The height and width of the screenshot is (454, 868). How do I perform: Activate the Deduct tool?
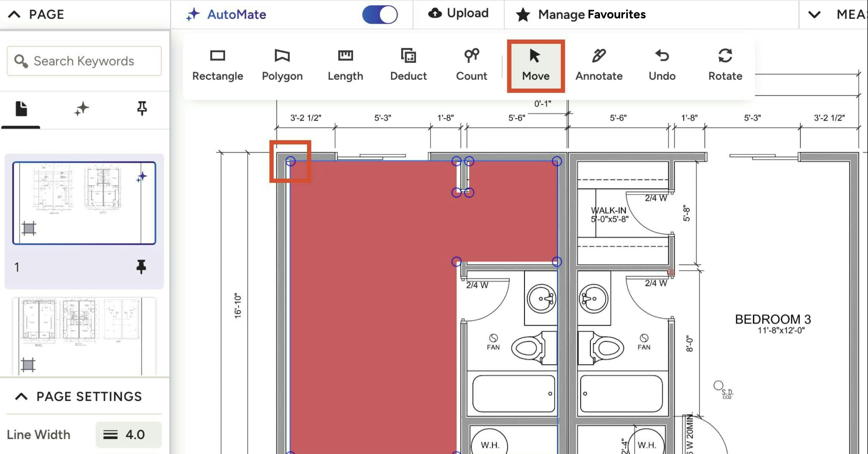pyautogui.click(x=408, y=65)
